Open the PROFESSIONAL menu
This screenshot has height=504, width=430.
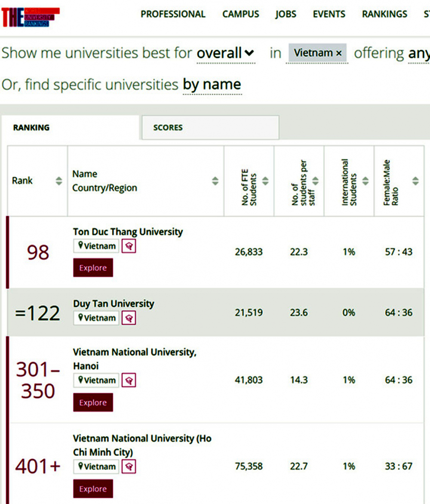click(173, 14)
